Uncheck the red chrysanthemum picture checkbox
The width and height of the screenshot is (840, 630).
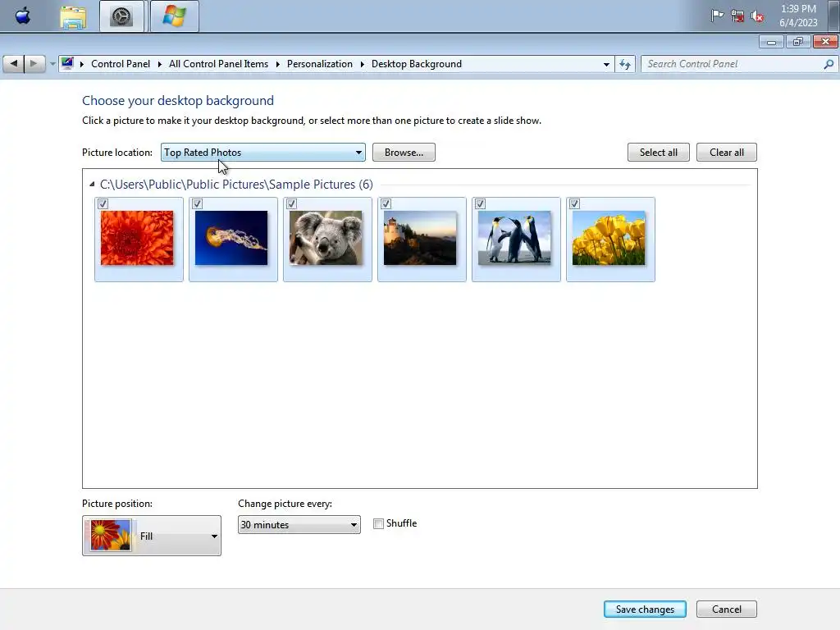point(103,203)
